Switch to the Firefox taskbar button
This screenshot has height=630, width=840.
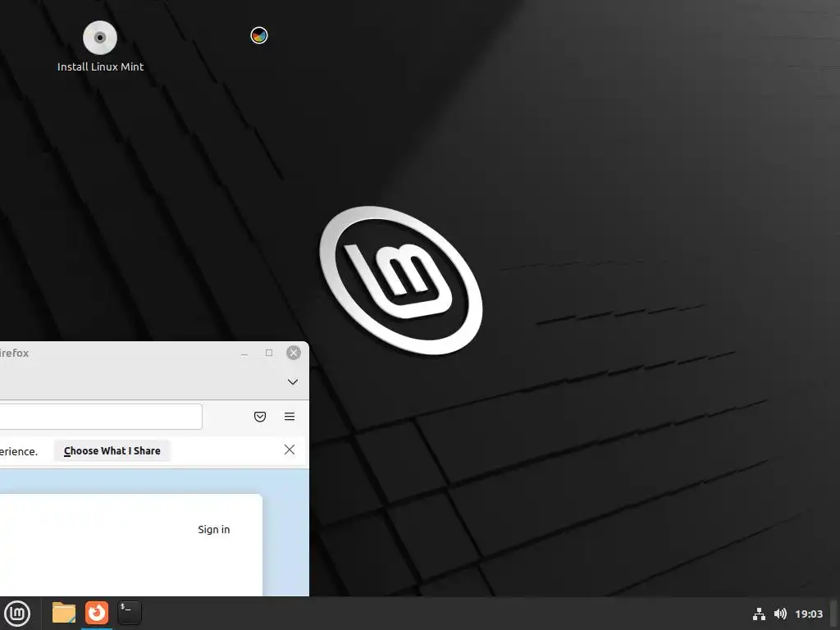(x=97, y=613)
